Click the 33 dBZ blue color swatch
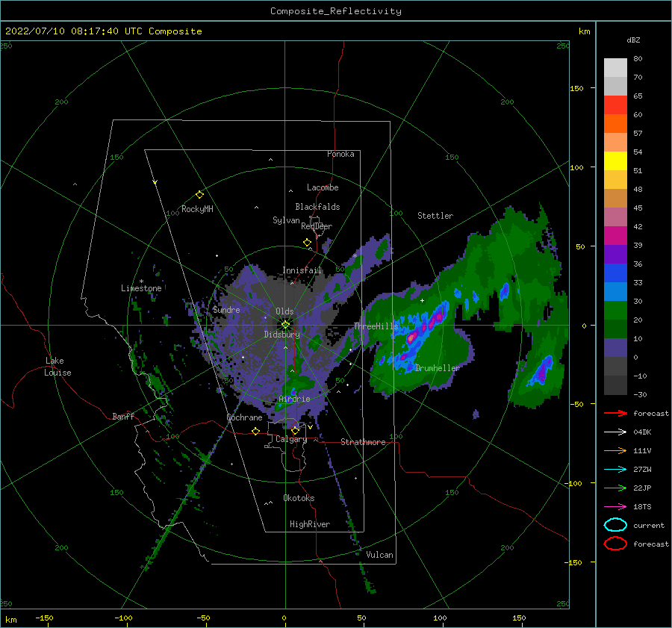Screen dimensions: 672x628 [x=615, y=291]
